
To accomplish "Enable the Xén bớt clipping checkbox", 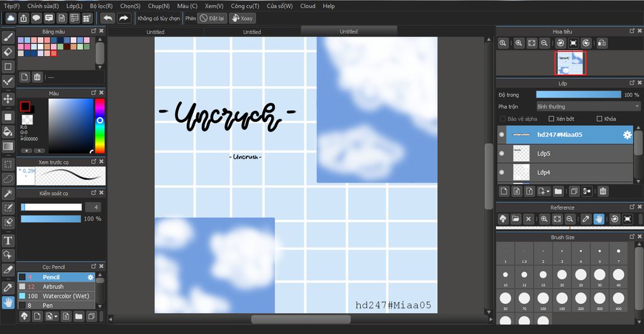I will click(x=551, y=119).
